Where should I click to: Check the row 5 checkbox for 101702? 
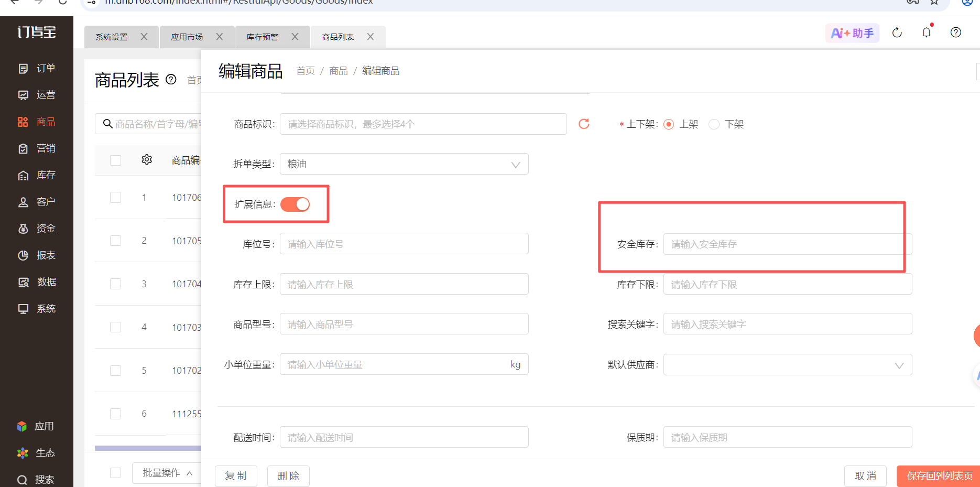click(x=116, y=370)
